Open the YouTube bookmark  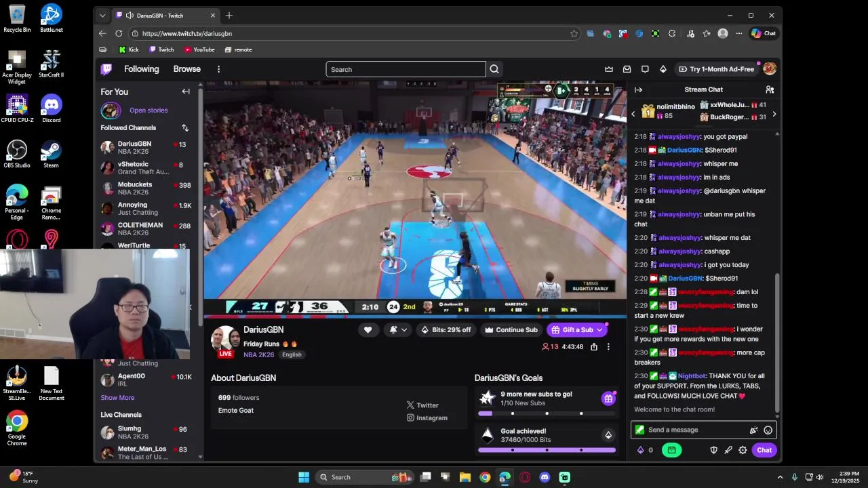[x=199, y=49]
